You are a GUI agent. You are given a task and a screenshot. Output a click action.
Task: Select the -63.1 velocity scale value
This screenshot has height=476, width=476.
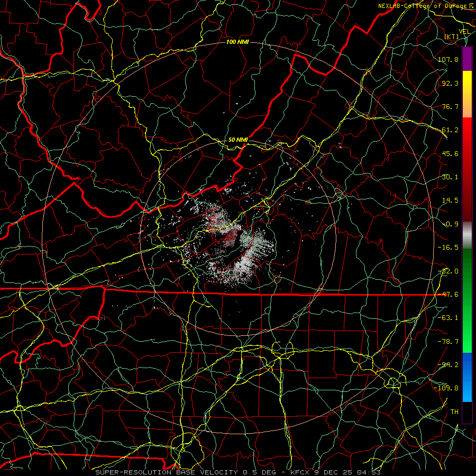[x=448, y=318]
